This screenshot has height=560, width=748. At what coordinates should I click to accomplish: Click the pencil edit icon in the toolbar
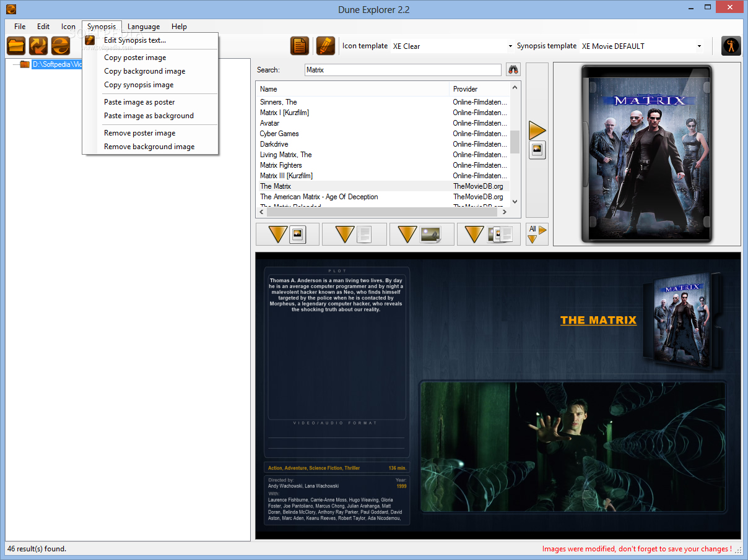[x=326, y=46]
